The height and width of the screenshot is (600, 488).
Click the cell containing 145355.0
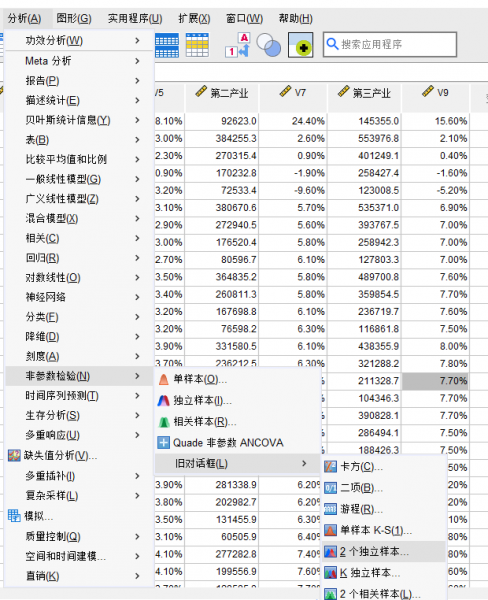tap(364, 121)
